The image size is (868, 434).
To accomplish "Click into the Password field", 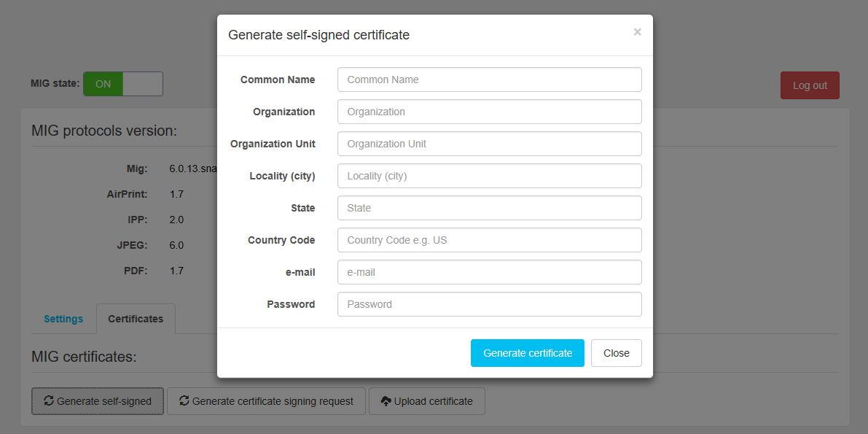I will pyautogui.click(x=489, y=304).
